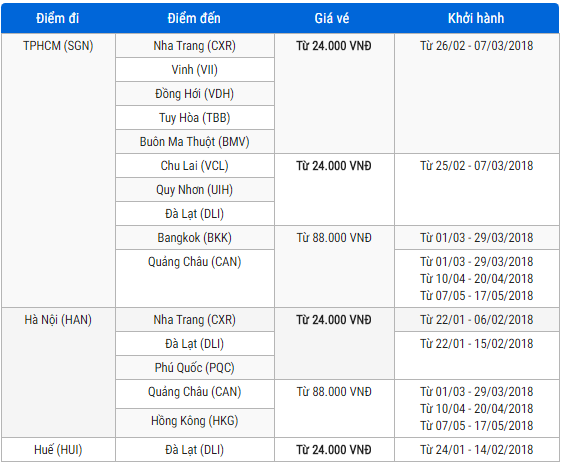Click the Chu Lai (VCL) destination
Image resolution: width=561 pixels, height=465 pixels.
[x=195, y=166]
